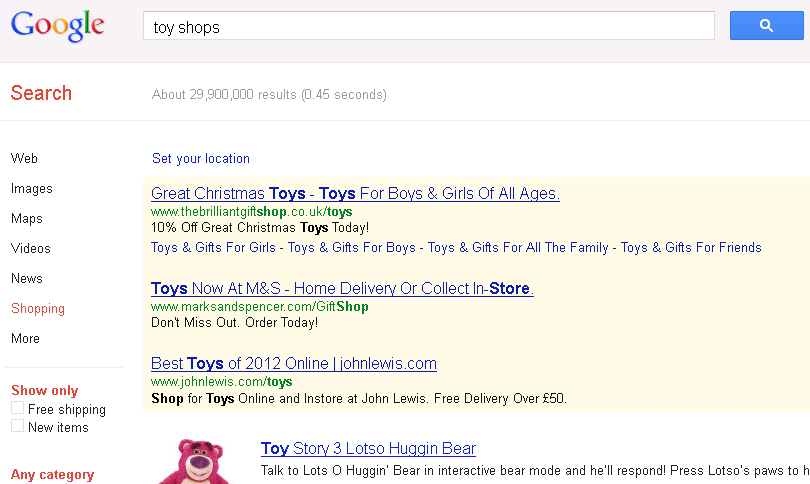Click into the toy shops search field
Image resolution: width=810 pixels, height=484 pixels.
pos(429,26)
